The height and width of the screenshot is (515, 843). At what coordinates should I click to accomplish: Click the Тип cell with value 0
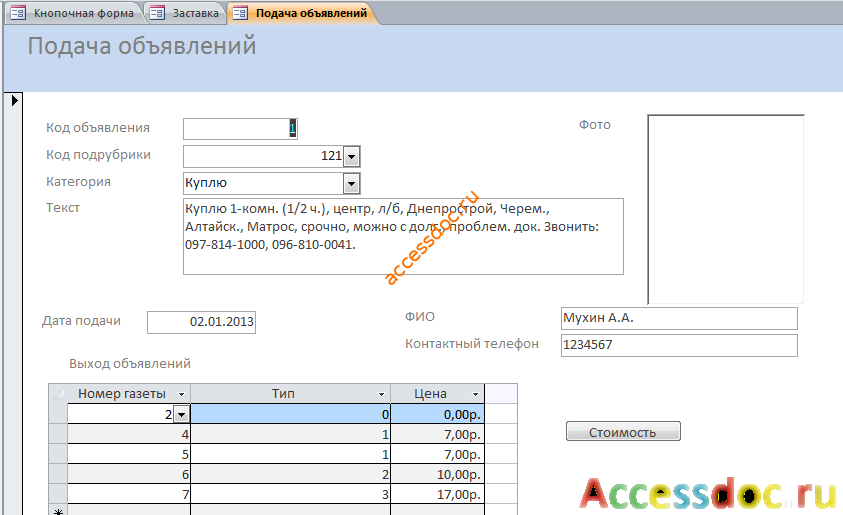point(291,414)
